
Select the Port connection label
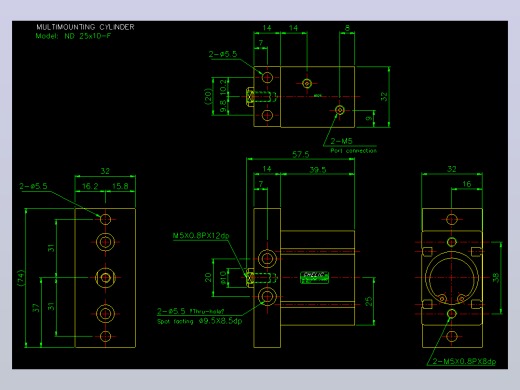click(353, 151)
